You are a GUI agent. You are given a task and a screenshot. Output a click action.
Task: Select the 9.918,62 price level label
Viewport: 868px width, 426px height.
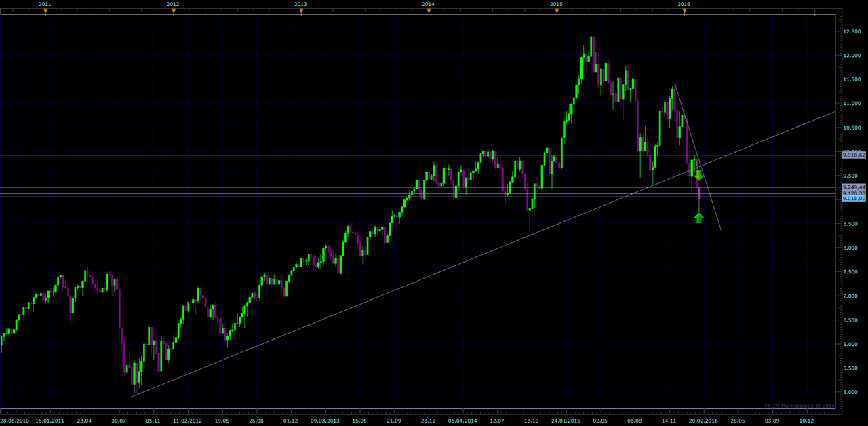(854, 155)
